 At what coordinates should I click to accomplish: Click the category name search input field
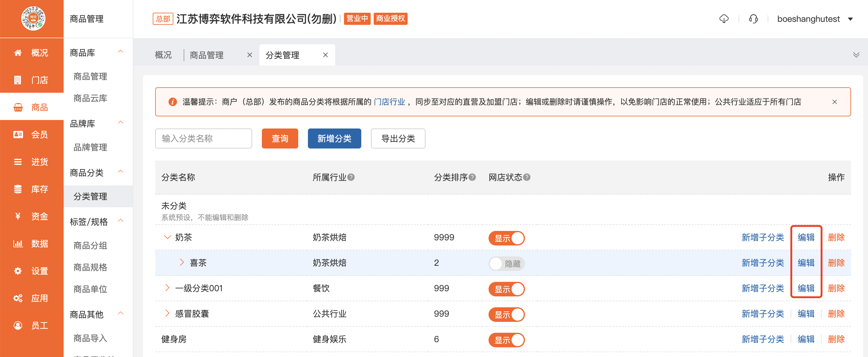point(204,138)
